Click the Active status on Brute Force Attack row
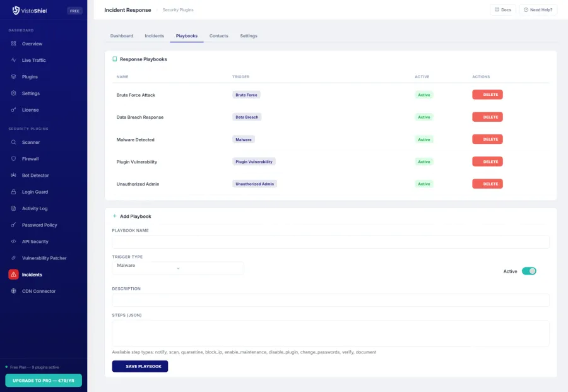This screenshot has height=392, width=568. 423,95
